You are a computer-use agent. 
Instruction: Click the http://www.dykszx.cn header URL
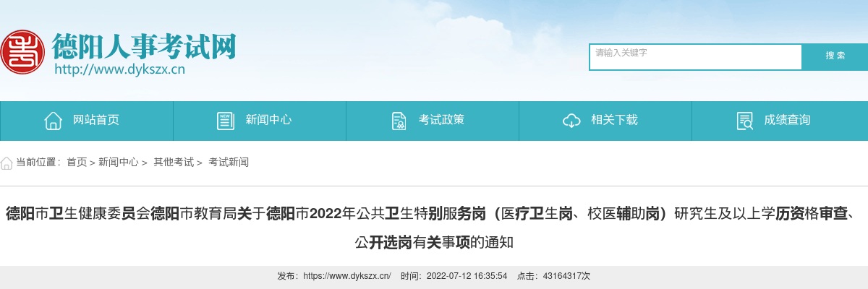click(x=120, y=70)
